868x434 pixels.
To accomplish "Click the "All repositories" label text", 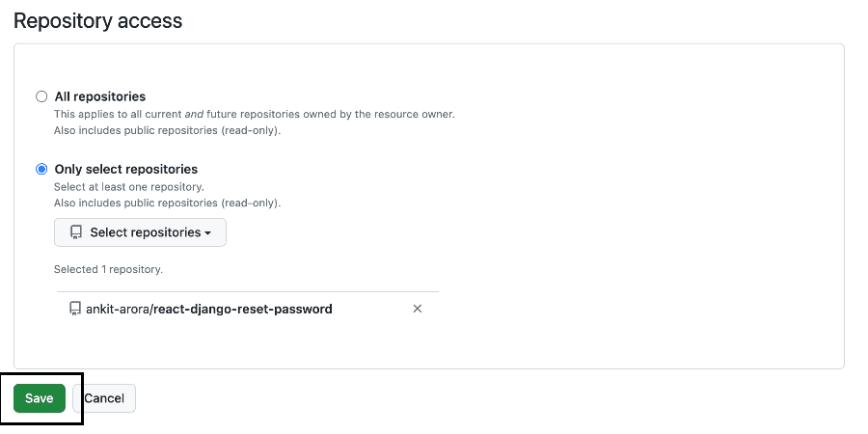I will coord(100,96).
